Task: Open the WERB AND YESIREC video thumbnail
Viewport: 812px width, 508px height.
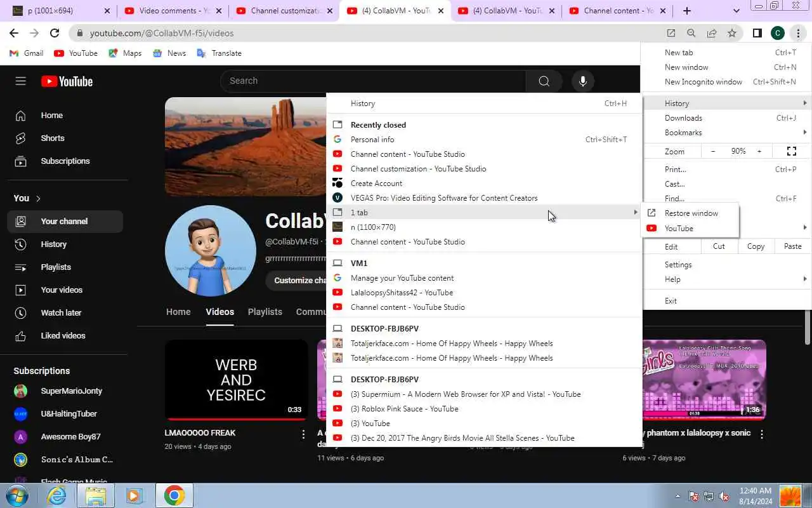Action: [x=236, y=380]
